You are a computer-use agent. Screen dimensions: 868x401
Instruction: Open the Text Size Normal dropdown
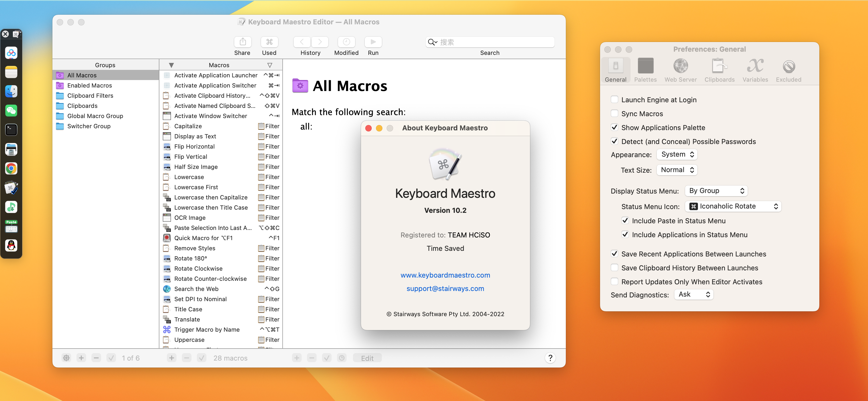[677, 170]
